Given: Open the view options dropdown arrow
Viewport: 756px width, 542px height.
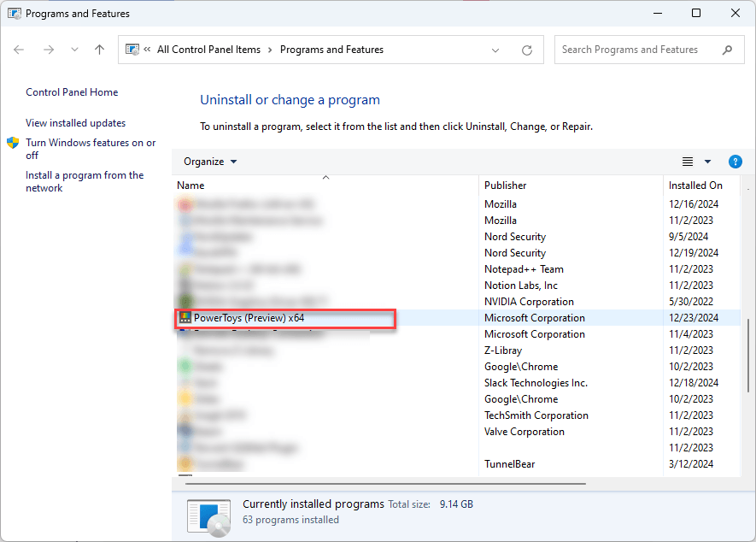Looking at the screenshot, I should pyautogui.click(x=707, y=162).
